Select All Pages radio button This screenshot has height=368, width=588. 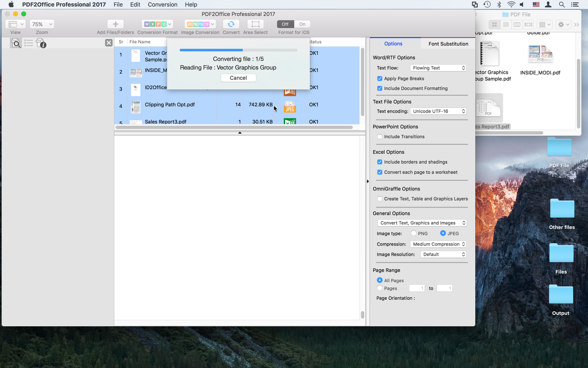pos(379,280)
